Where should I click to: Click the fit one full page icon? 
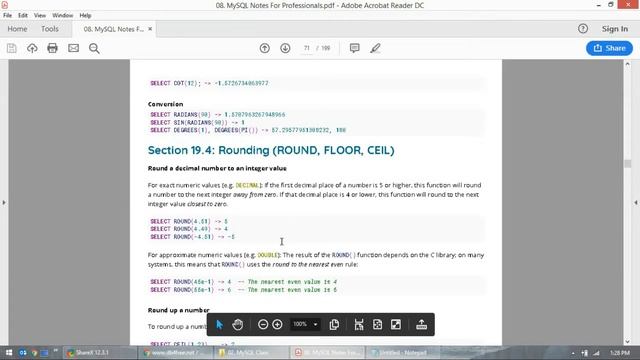[x=378, y=324]
